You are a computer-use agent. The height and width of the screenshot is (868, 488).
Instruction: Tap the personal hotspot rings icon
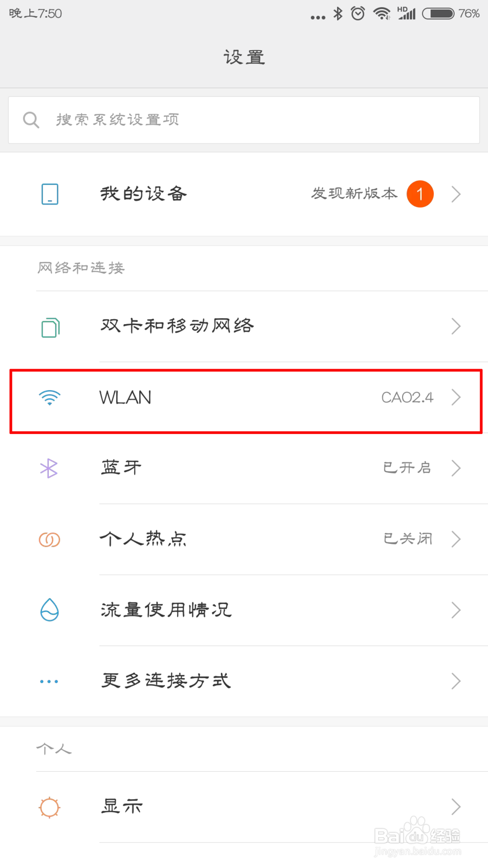(x=49, y=539)
